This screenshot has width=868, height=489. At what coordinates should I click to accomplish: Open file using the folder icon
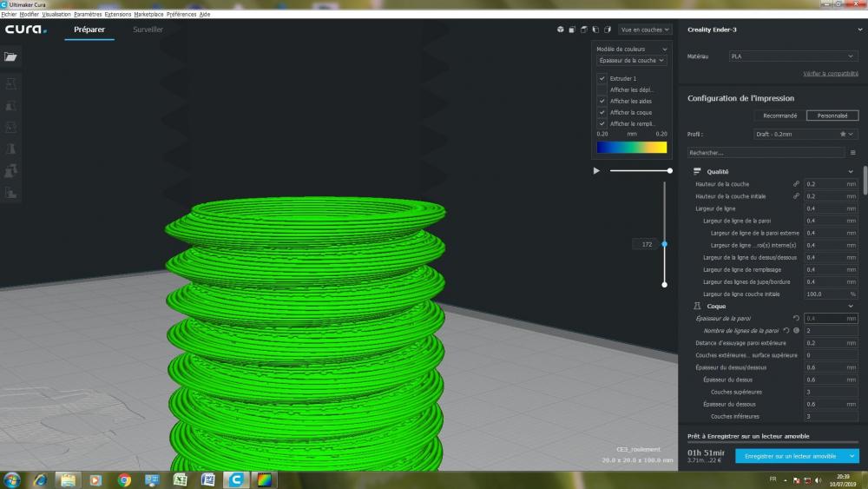click(10, 56)
